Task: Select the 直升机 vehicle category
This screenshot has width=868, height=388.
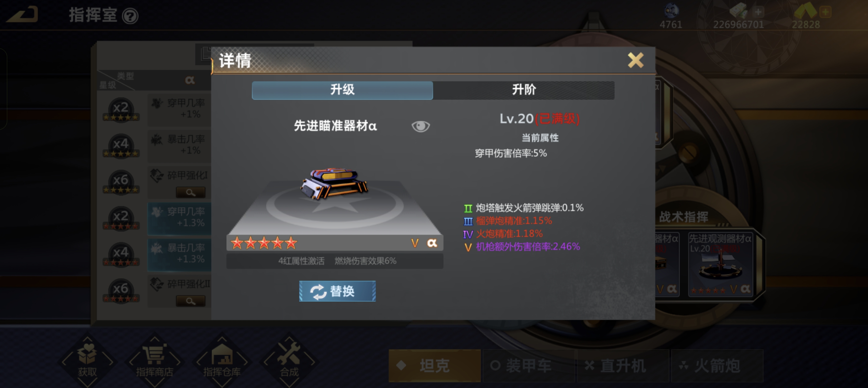Action: 623,366
